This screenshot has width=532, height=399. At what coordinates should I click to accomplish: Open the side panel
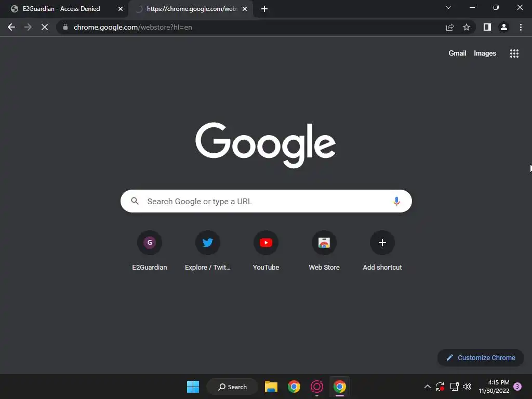click(487, 27)
